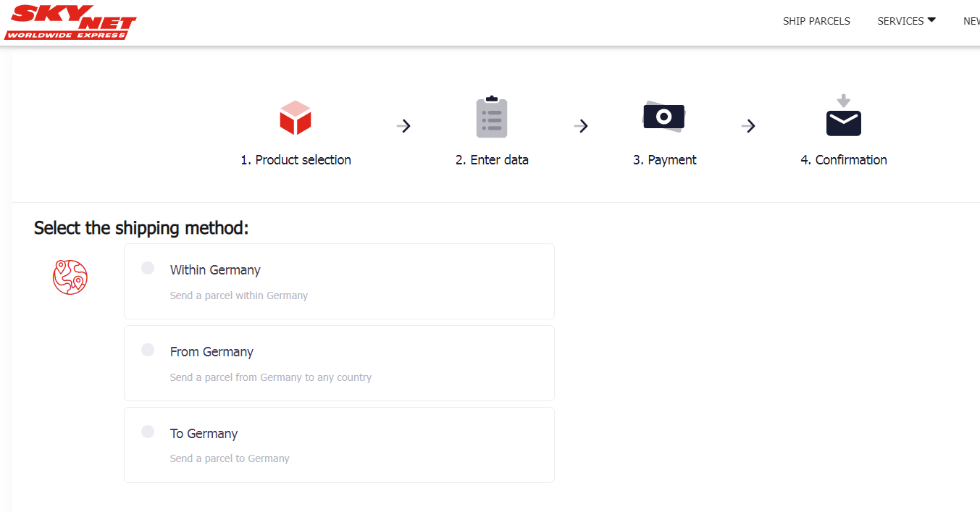Click the banknote Payment step icon
980x512 pixels.
[x=664, y=117]
